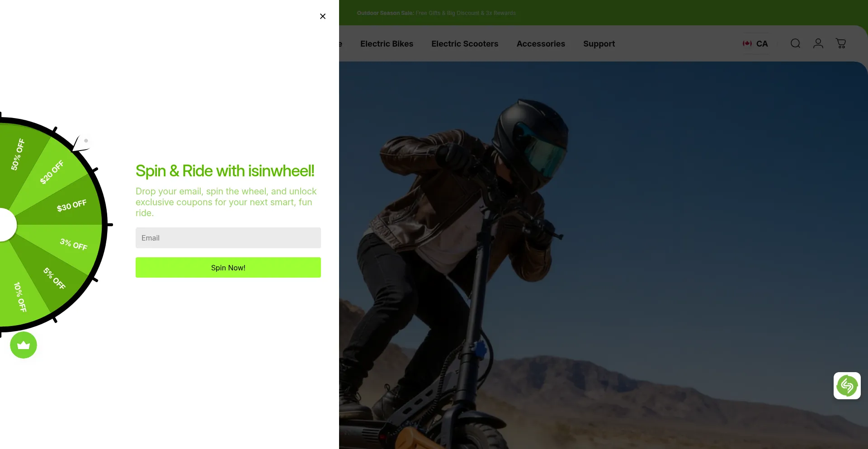
Task: Click the 5% OFF wheel segment
Action: (x=54, y=278)
